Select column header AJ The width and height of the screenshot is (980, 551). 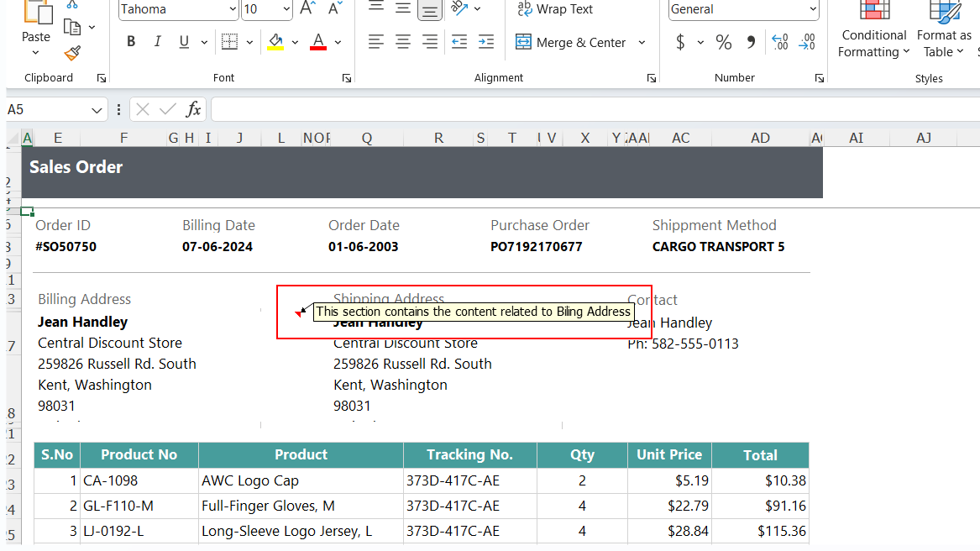(924, 139)
